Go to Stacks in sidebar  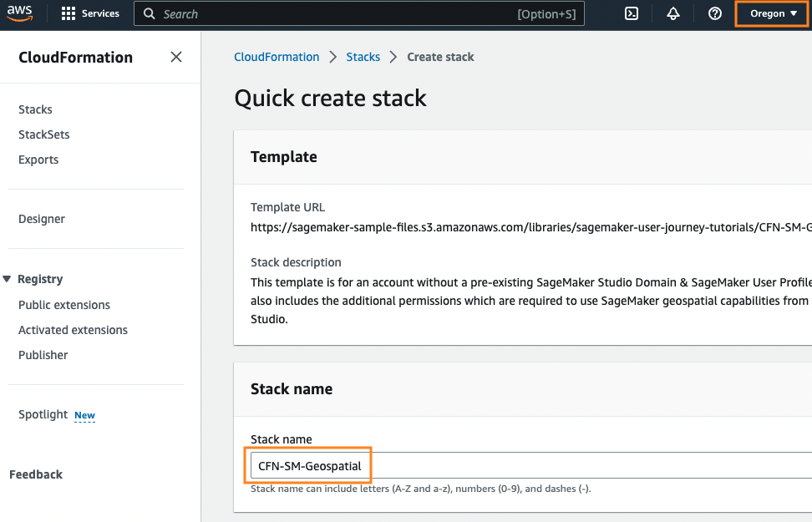coord(35,109)
